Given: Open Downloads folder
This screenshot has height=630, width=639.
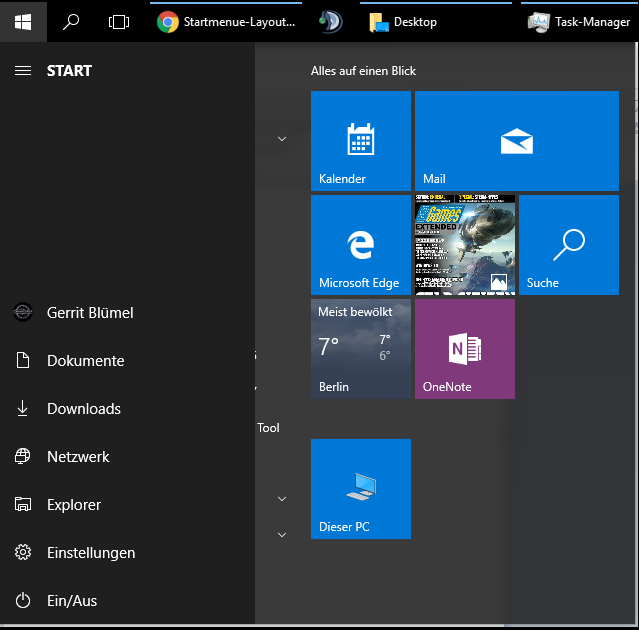Looking at the screenshot, I should (127, 409).
